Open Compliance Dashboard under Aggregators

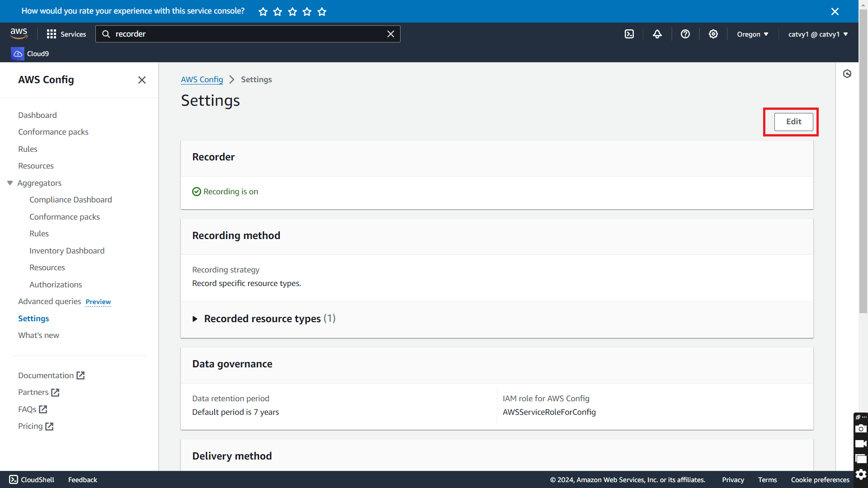[71, 200]
